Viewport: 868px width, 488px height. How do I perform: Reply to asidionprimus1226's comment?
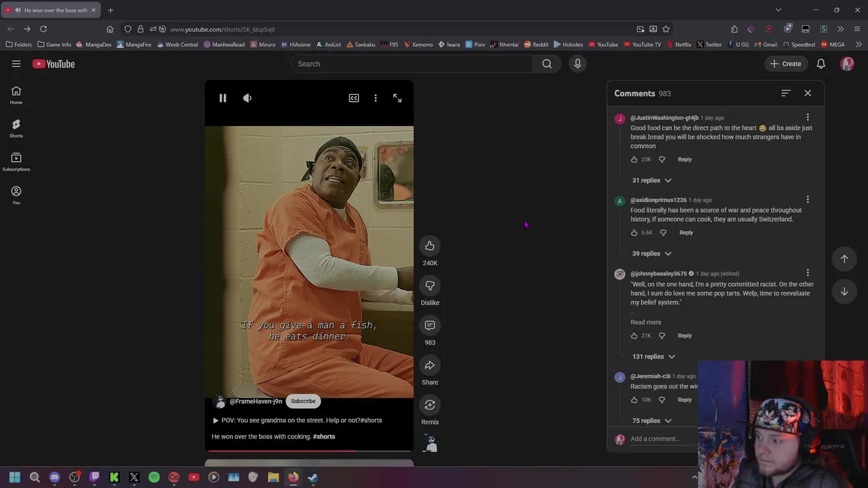pyautogui.click(x=686, y=232)
